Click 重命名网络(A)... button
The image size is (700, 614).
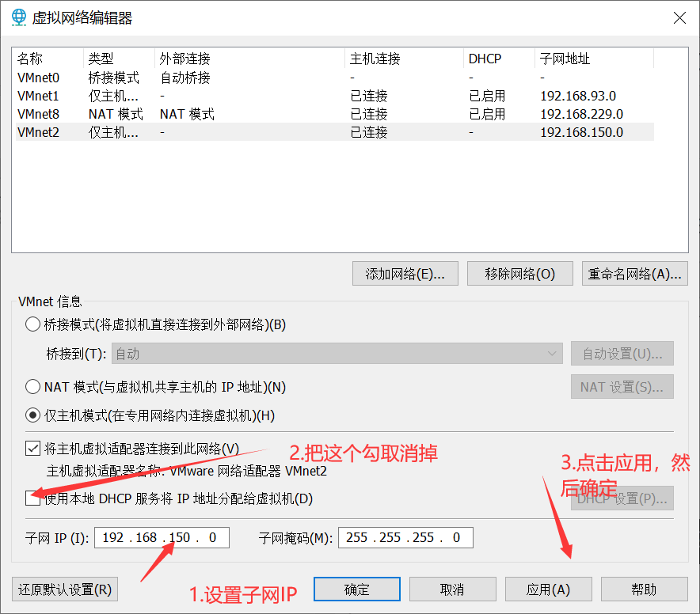coord(634,274)
